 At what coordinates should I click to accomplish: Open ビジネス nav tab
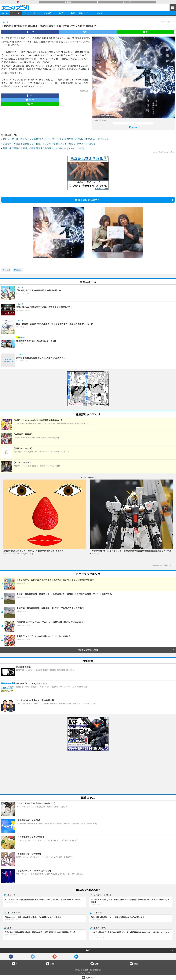(x=98, y=13)
